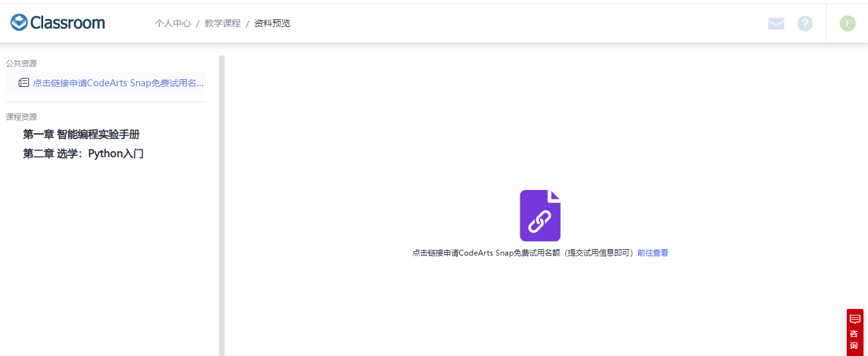Expand 第一章 智能编程实验手册
868x356 pixels.
point(81,135)
